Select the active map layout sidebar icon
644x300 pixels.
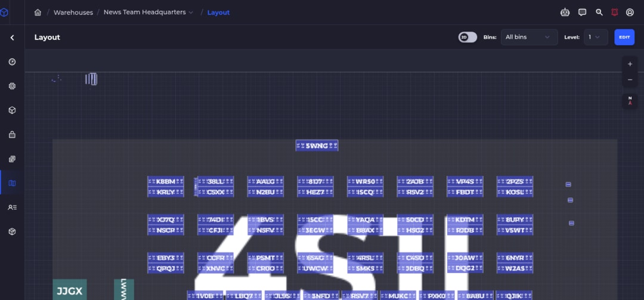pos(13,183)
